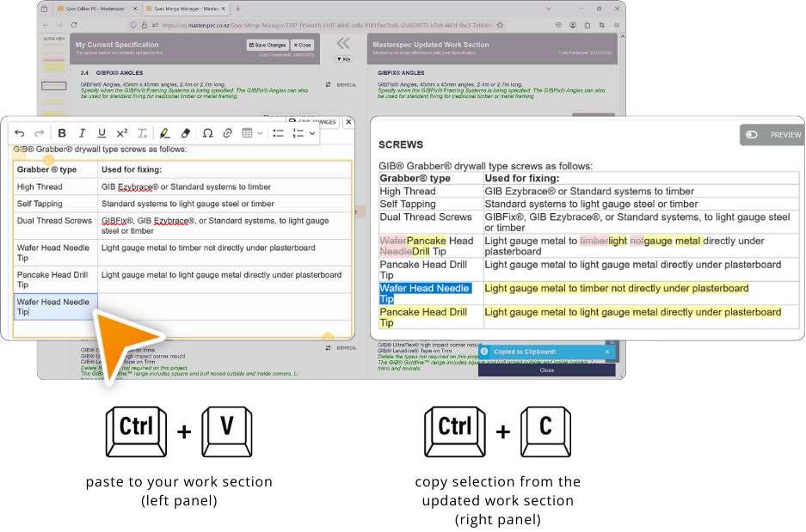Click the 2.4 GIBFIX® ANGLES heading on the left
806x532 pixels.
point(112,73)
